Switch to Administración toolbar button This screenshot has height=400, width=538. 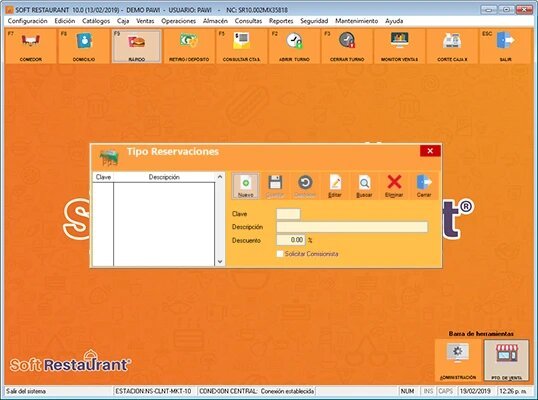pyautogui.click(x=458, y=360)
